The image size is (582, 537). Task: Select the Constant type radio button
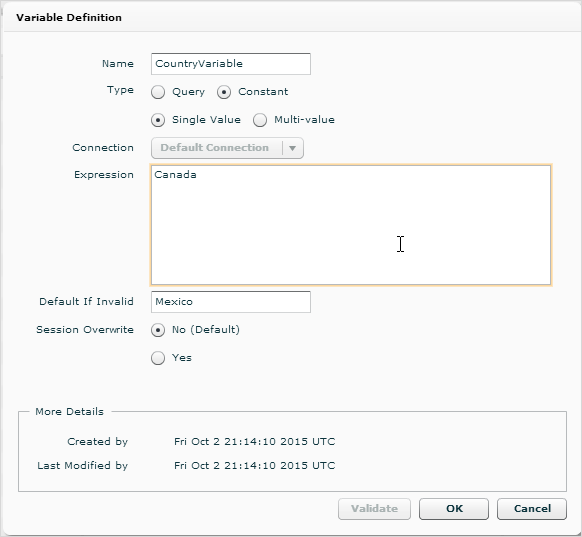[224, 92]
